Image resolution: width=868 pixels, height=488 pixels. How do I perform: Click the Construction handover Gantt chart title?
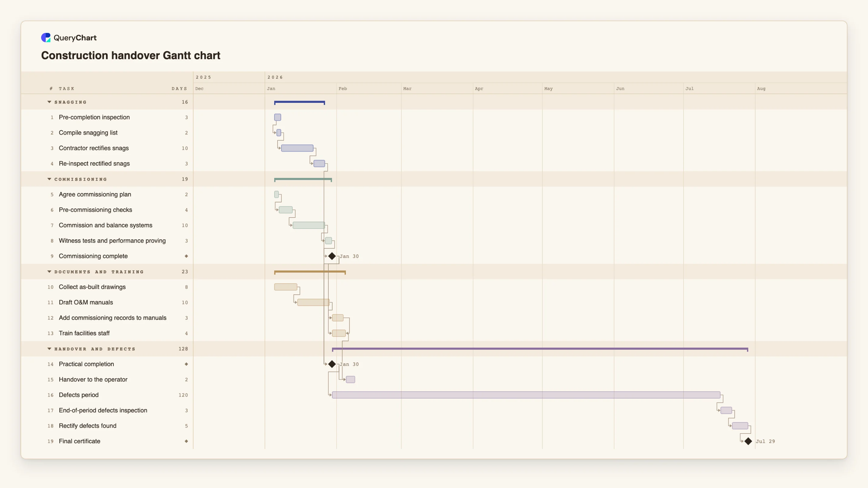[131, 55]
